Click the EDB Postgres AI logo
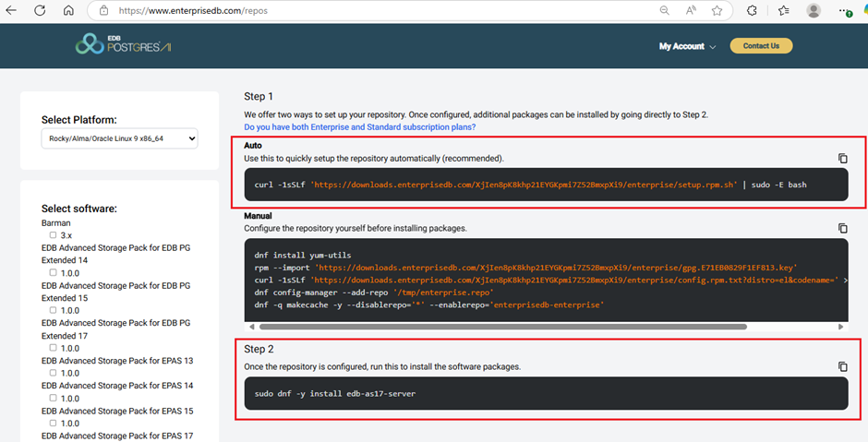This screenshot has height=442, width=868. 123,44
